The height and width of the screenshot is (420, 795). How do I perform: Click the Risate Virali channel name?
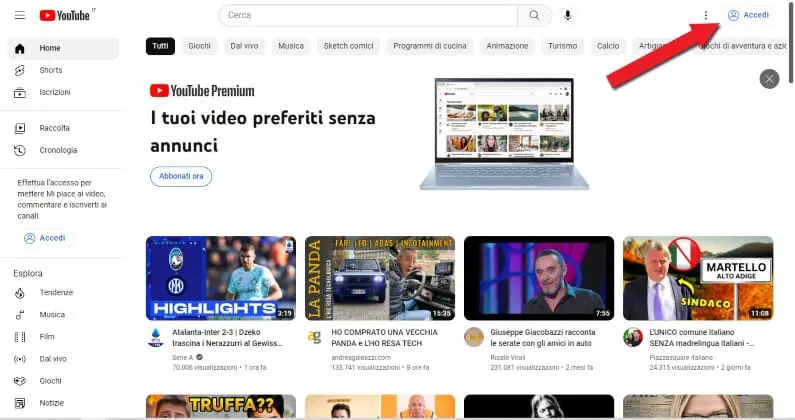pos(508,357)
